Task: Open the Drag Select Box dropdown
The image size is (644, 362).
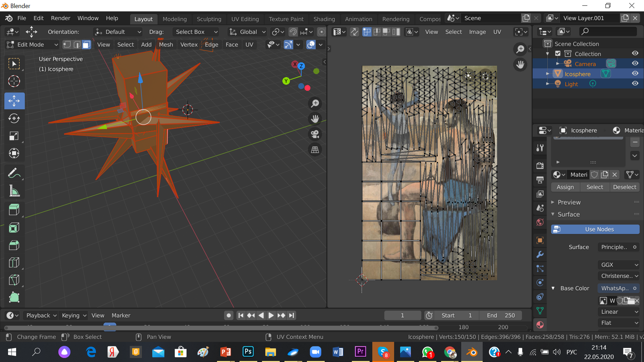Action: coord(196,32)
